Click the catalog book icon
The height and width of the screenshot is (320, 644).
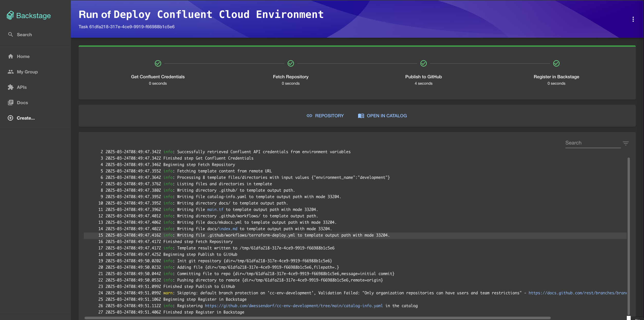pyautogui.click(x=361, y=116)
